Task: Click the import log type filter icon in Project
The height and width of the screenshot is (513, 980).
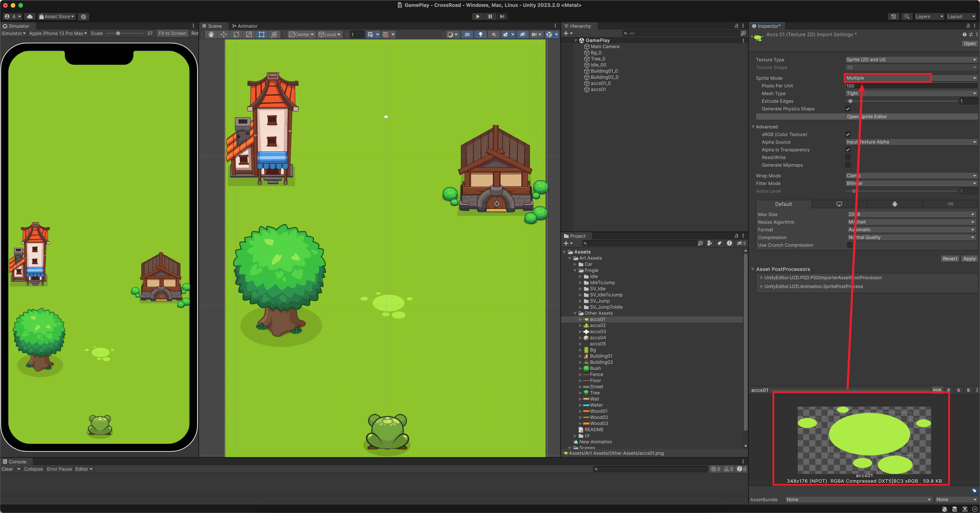Action: click(729, 243)
